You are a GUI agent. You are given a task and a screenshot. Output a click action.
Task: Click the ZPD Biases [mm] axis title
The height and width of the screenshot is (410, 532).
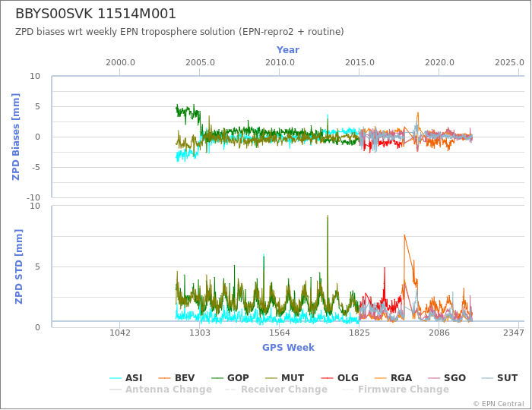click(x=16, y=137)
